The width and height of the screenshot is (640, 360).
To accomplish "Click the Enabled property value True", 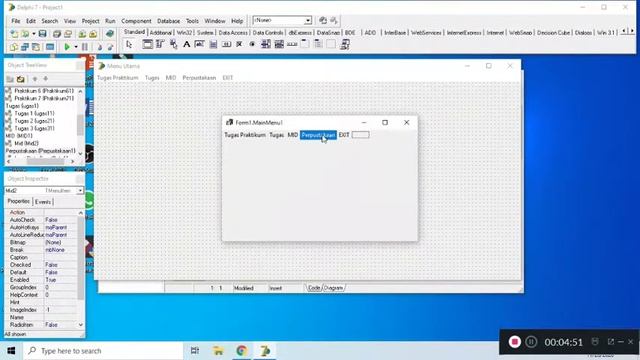I will click(x=60, y=280).
